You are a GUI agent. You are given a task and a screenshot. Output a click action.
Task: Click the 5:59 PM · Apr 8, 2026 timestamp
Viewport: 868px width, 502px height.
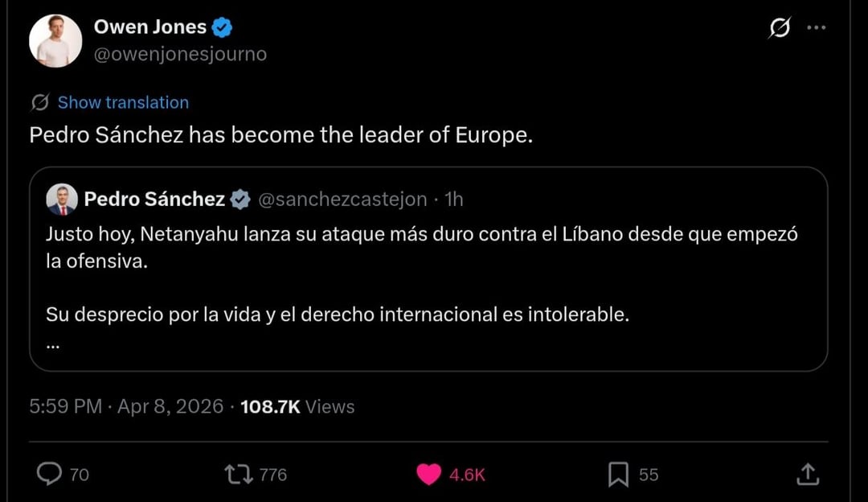[126, 406]
